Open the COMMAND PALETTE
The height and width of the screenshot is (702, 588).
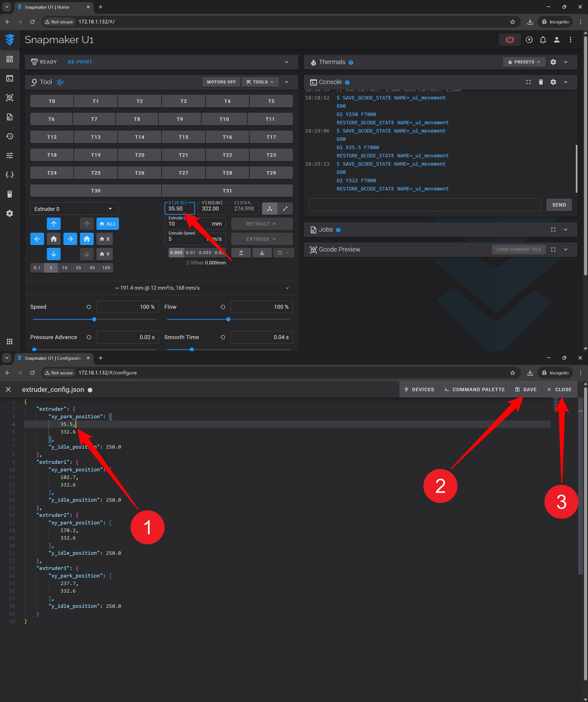[x=474, y=389]
